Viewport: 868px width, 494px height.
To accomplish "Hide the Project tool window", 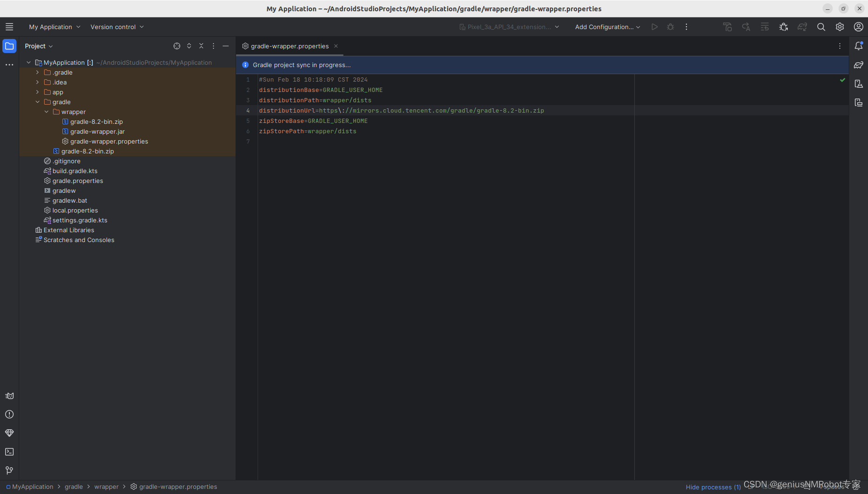I will [226, 46].
